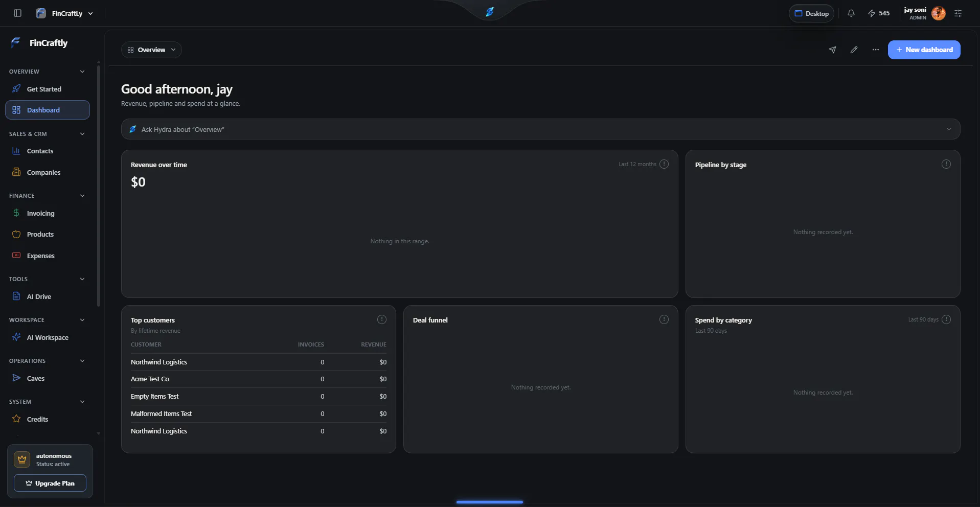Open AI Workspace
The height and width of the screenshot is (507, 980).
click(x=48, y=338)
